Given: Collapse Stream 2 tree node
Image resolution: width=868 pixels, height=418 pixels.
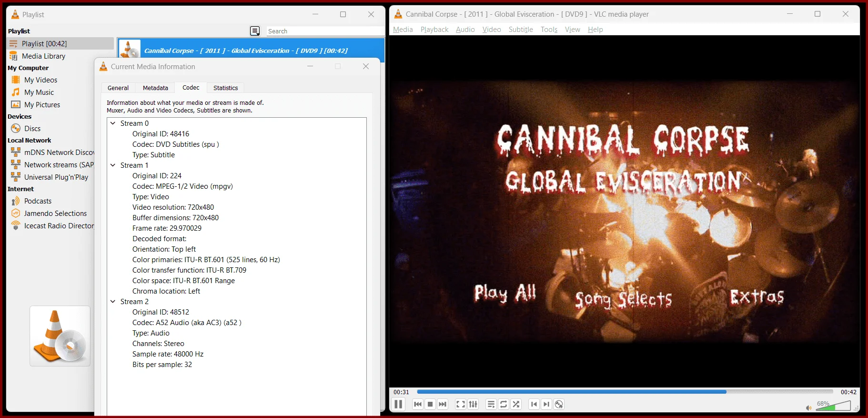Looking at the screenshot, I should (113, 301).
